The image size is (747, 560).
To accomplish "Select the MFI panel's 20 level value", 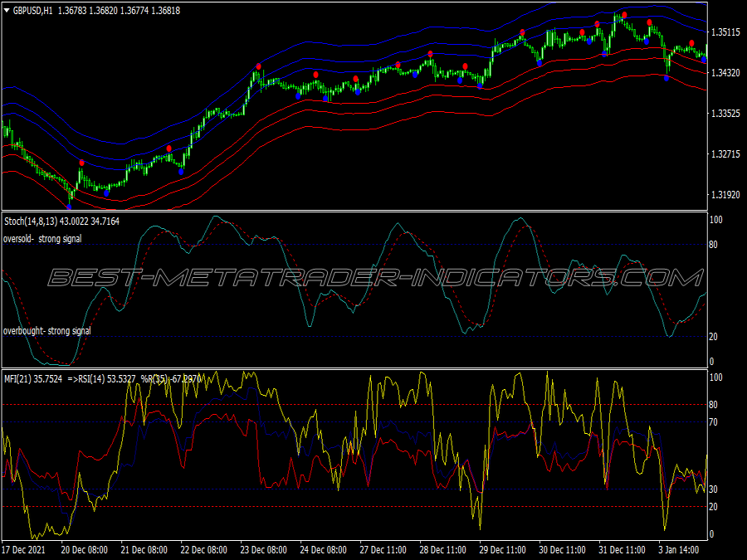I will coord(713,507).
